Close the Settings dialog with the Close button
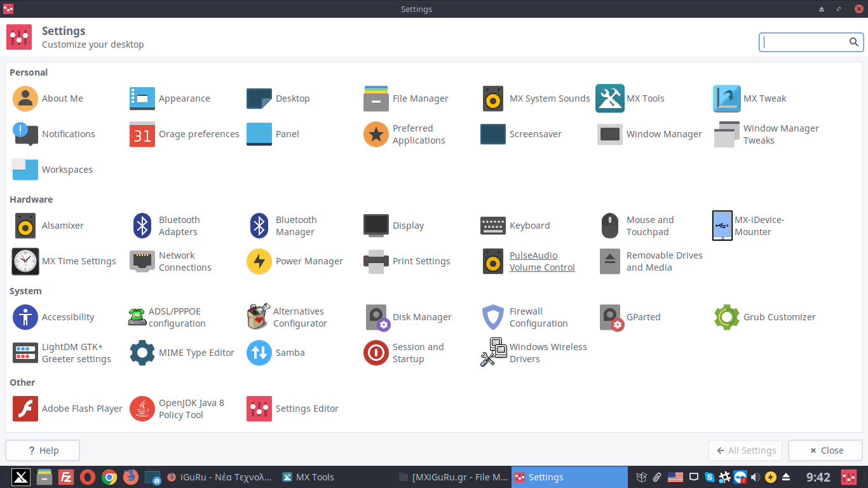Image resolution: width=868 pixels, height=488 pixels. (825, 451)
